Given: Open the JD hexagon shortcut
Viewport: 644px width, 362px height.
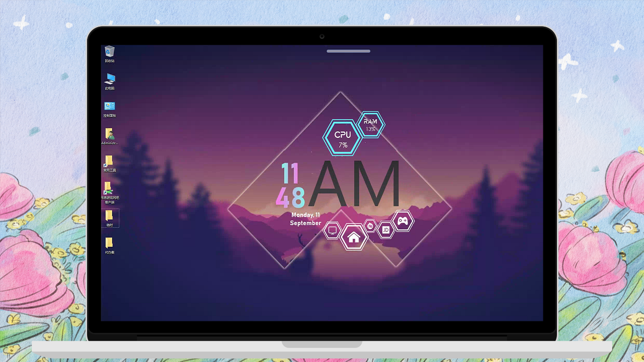Looking at the screenshot, I should coord(386,230).
